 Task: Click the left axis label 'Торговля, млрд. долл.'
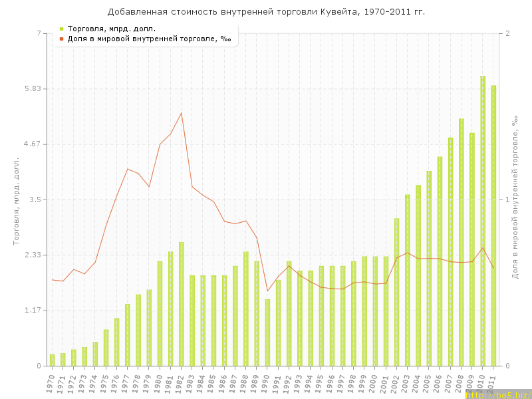pyautogui.click(x=17, y=201)
